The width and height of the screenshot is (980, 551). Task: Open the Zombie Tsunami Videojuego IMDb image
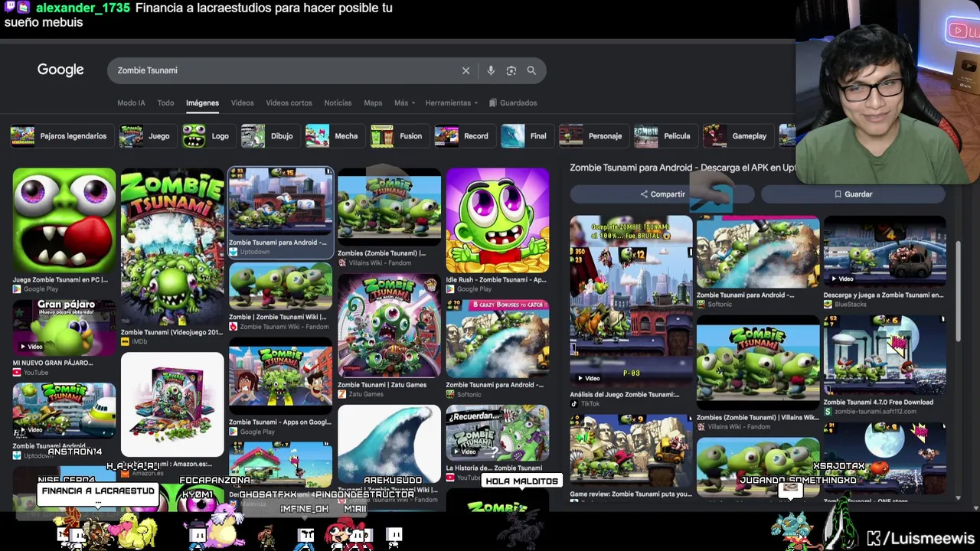tap(172, 247)
